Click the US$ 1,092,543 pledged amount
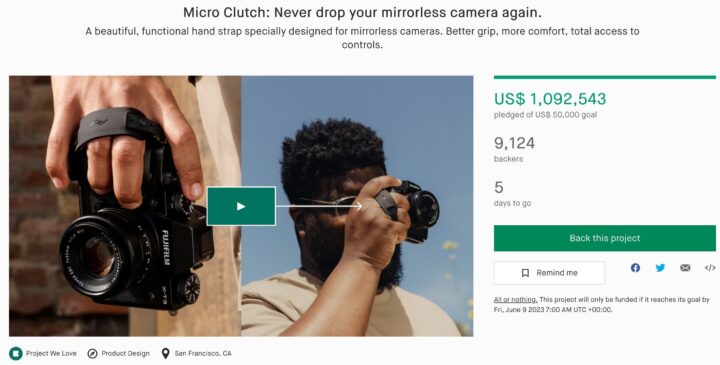Viewport: 720px width, 365px height. (550, 99)
